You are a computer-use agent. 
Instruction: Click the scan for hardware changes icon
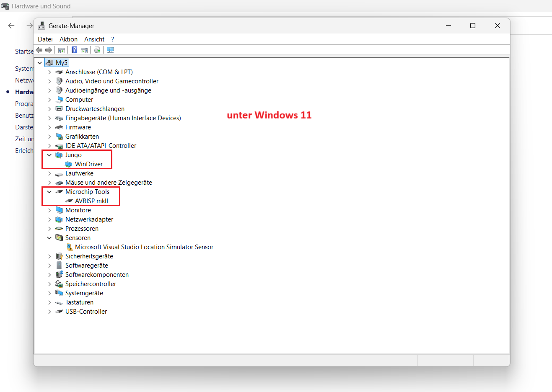[x=110, y=50]
